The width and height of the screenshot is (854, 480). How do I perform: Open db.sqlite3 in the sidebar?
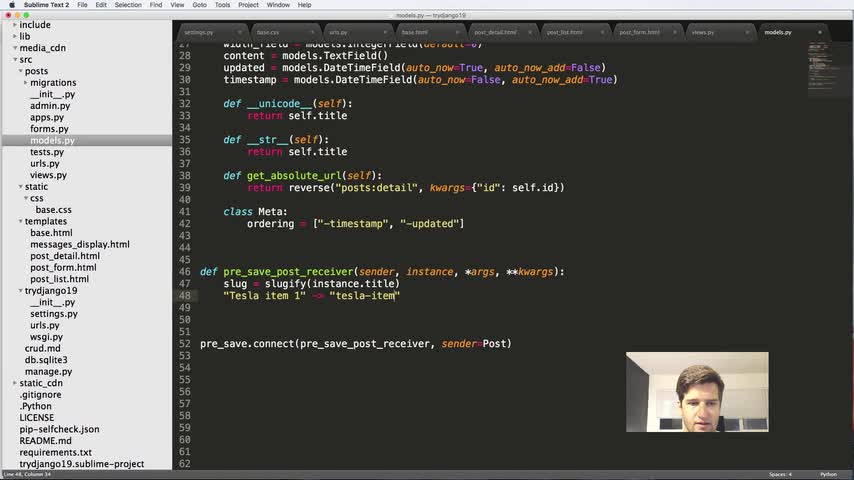pyautogui.click(x=46, y=360)
